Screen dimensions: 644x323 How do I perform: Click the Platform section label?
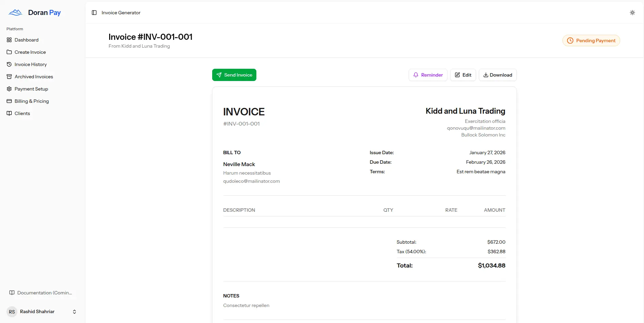pos(15,29)
